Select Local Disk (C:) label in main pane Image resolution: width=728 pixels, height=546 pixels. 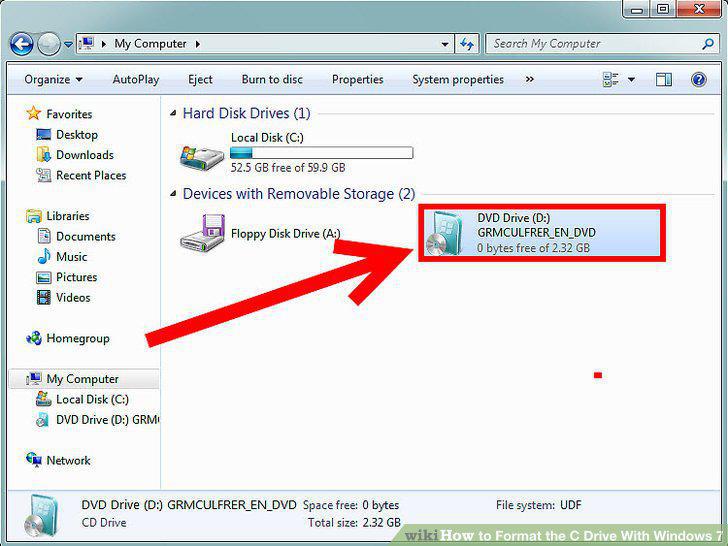267,137
